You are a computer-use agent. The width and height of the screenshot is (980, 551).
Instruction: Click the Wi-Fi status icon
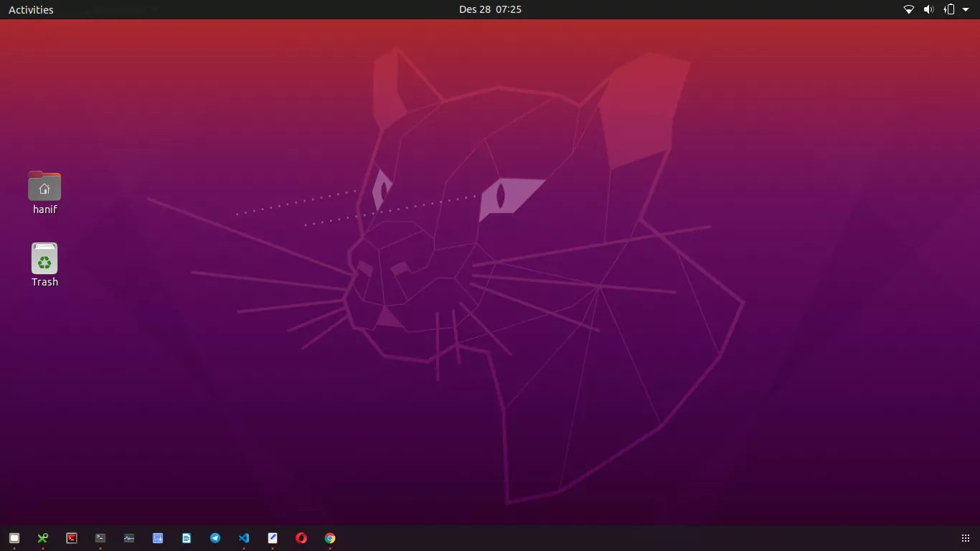point(908,9)
